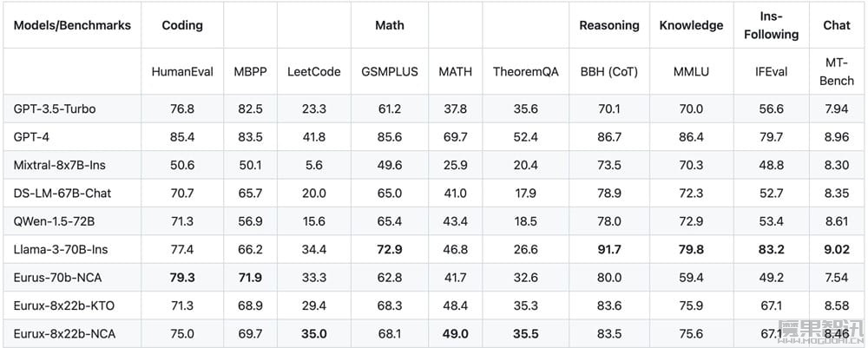Click the Mixtral-8x7B-Ins row label
This screenshot has width=868, height=348.
pyautogui.click(x=57, y=166)
